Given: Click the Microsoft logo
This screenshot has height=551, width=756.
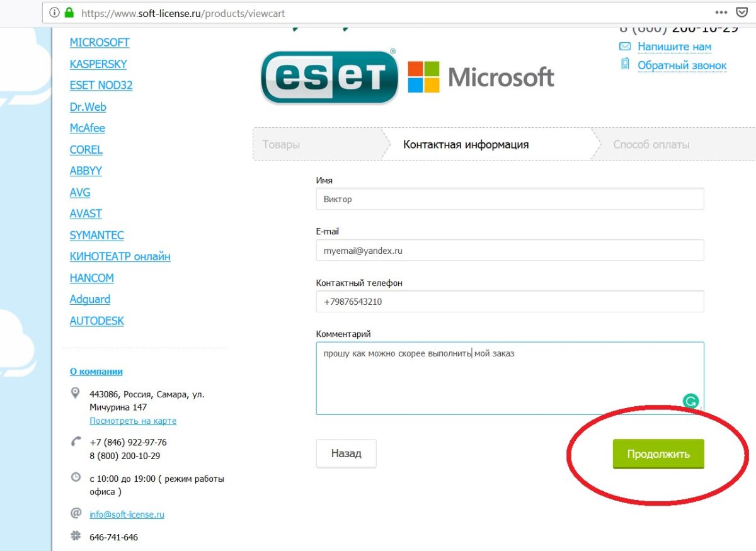Looking at the screenshot, I should point(481,77).
